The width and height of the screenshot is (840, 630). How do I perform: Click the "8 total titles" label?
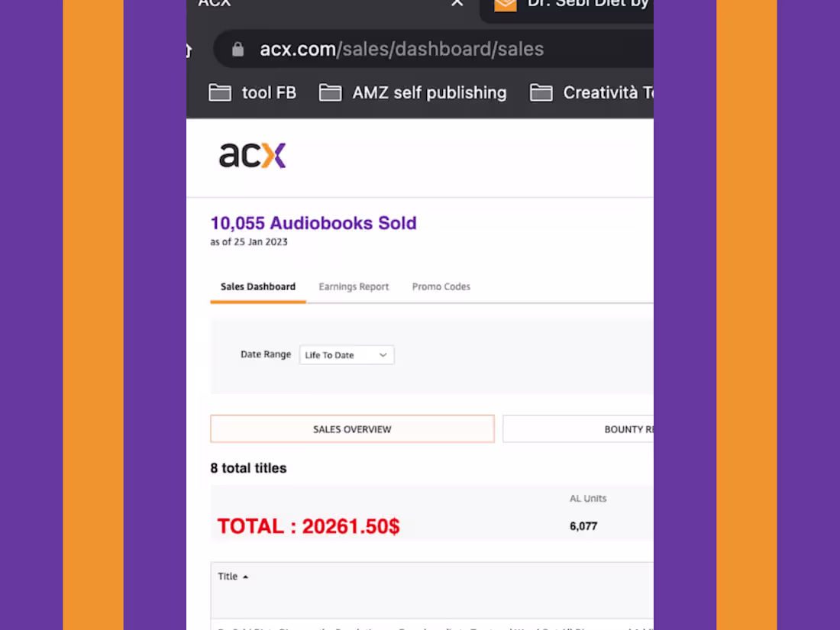[x=248, y=468]
